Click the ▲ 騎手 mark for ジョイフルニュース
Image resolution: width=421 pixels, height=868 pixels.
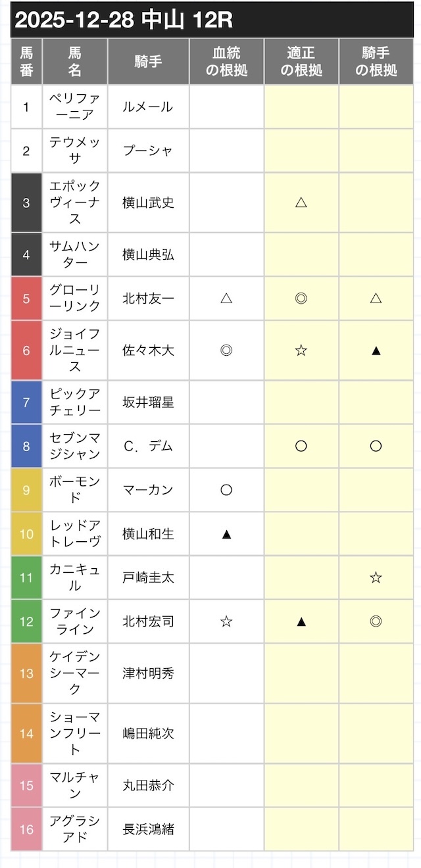(x=376, y=350)
